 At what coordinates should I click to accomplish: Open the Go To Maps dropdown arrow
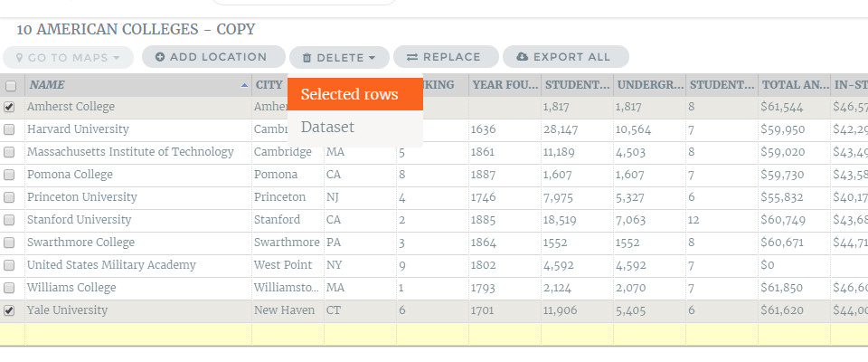117,58
